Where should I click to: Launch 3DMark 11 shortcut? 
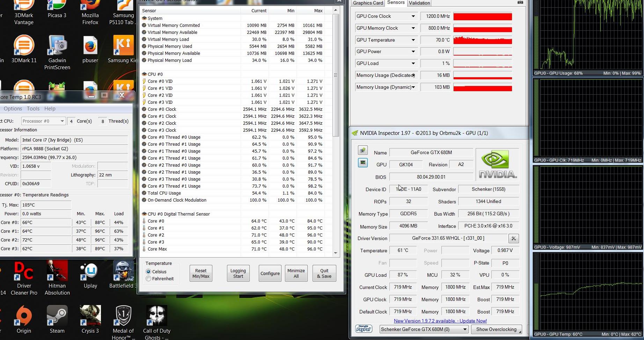point(24,49)
